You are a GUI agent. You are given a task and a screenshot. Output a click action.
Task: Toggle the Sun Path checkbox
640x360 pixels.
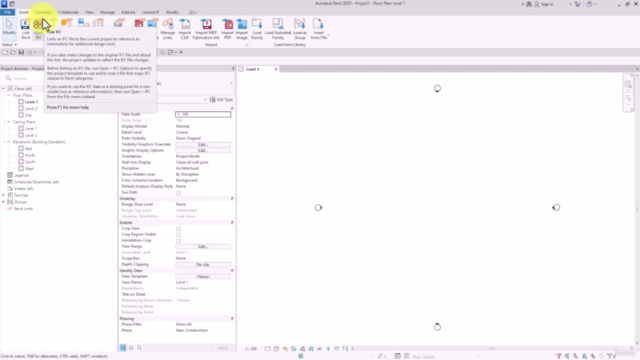178,193
